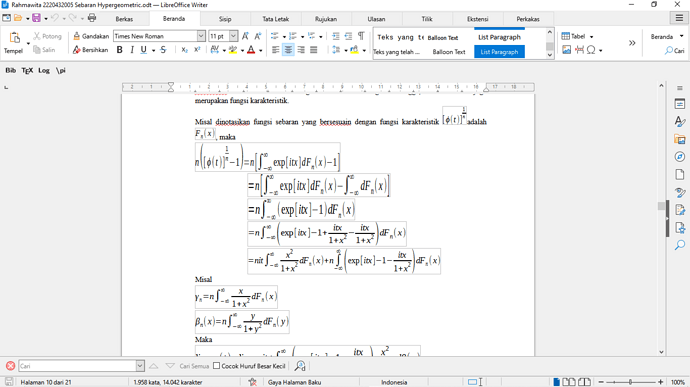Viewport: 690px width, 387px height.
Task: Open the Tata Letak tab
Action: point(275,19)
